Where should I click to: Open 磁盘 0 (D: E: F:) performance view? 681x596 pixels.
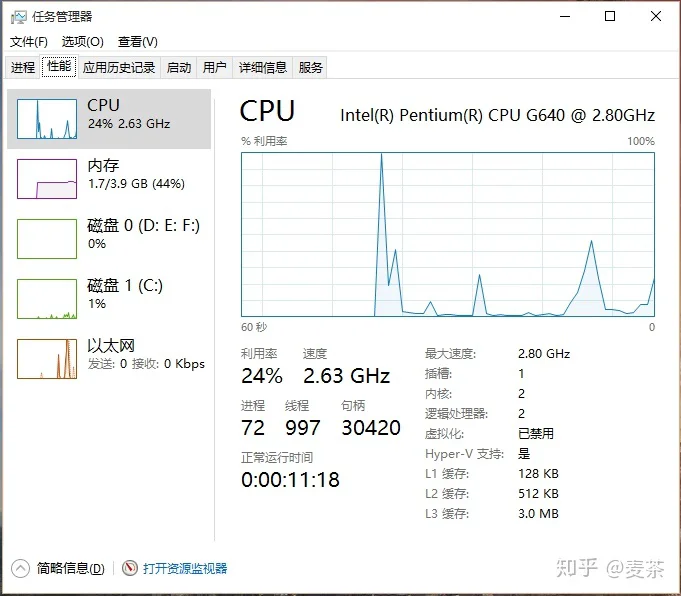click(109, 238)
